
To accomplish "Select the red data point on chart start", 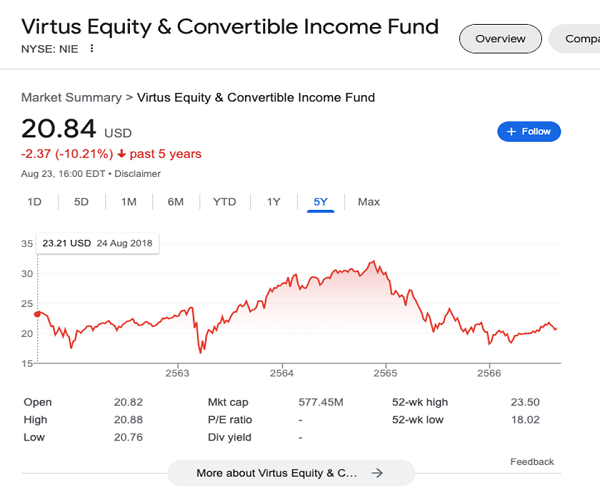I will coord(38,314).
